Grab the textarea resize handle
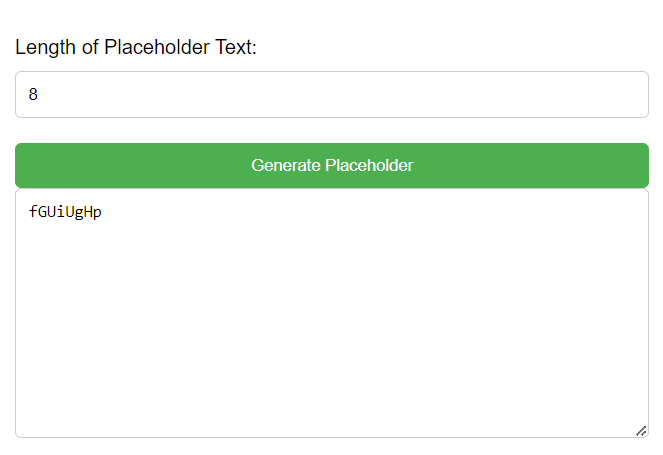Image resolution: width=663 pixels, height=455 pixels. (641, 430)
